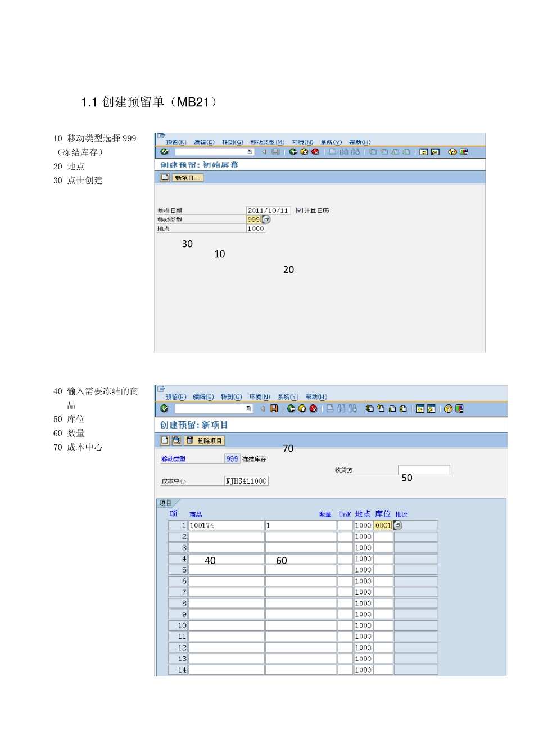Click Print icon in new items toolbar
The width and height of the screenshot is (534, 756).
coord(330,409)
